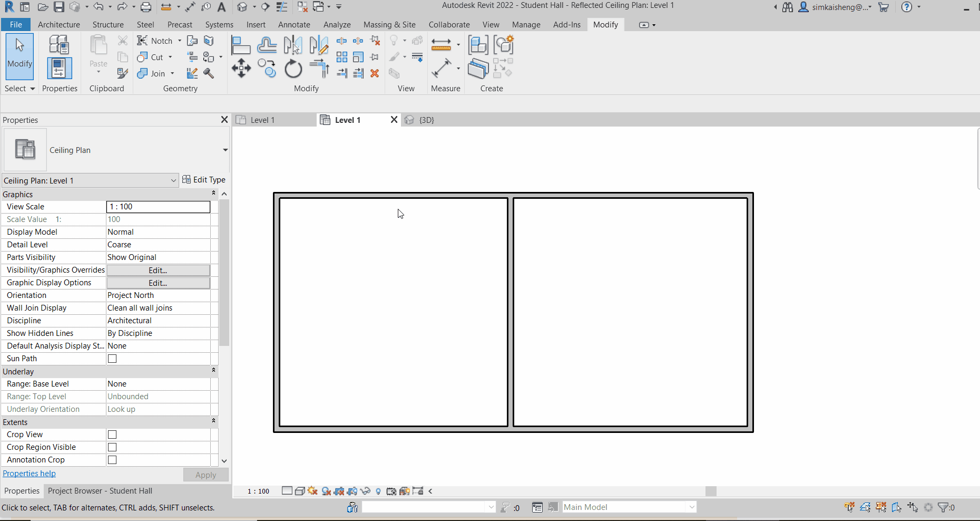980x521 pixels.
Task: Select the Offset tool
Action: 267,45
